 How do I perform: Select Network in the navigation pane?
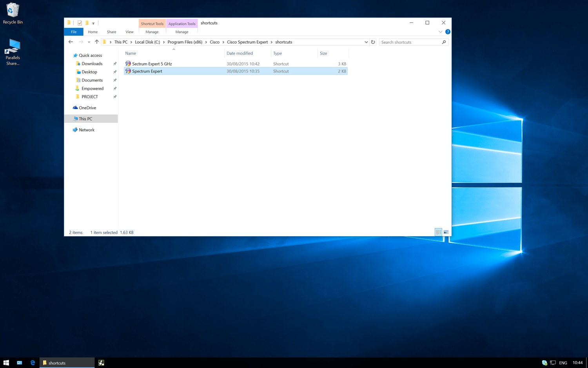click(86, 130)
